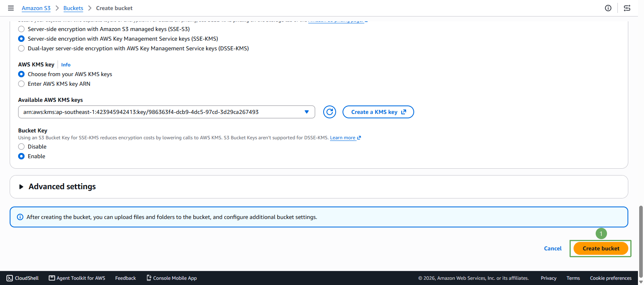Go to Buckets breadcrumb
The height and width of the screenshot is (285, 644).
pos(73,8)
